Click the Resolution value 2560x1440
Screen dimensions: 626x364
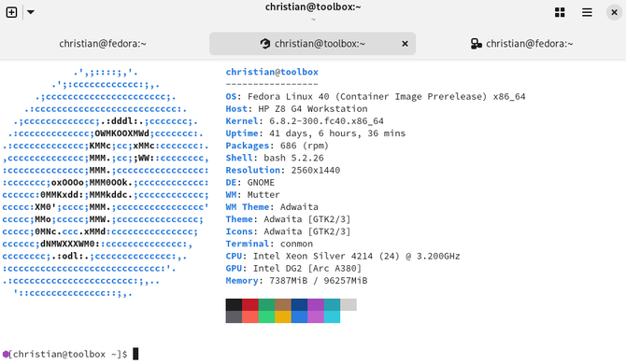[x=316, y=170]
